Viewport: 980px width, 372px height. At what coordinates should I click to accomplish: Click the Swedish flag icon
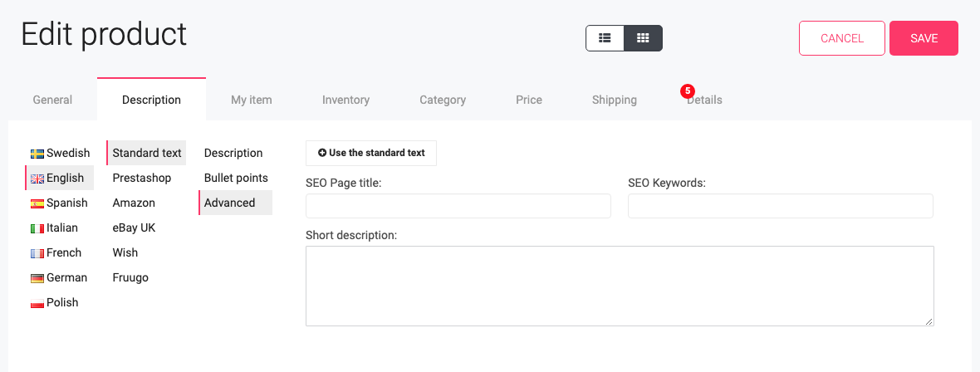(x=37, y=153)
